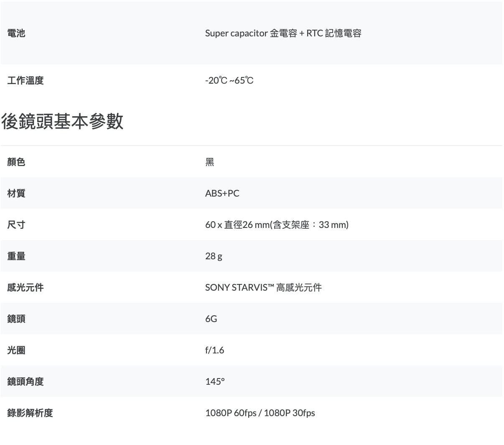
Task: Click the 工作溫度 label
Action: (25, 80)
